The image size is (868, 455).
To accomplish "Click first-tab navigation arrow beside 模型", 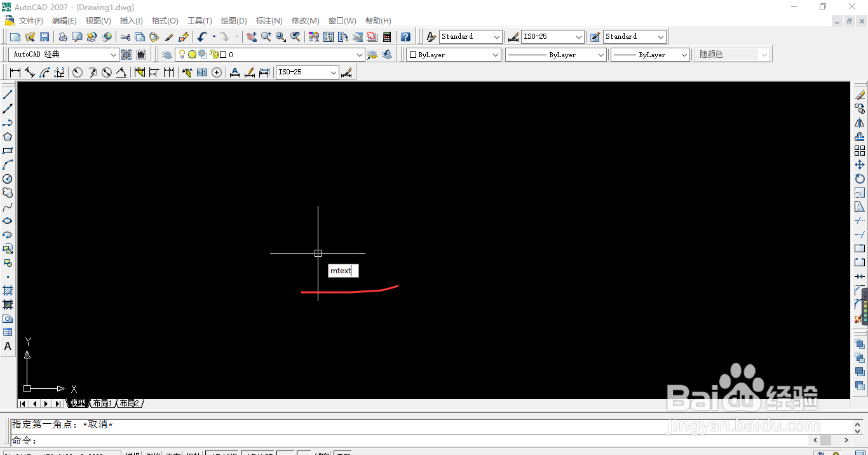I will (23, 404).
